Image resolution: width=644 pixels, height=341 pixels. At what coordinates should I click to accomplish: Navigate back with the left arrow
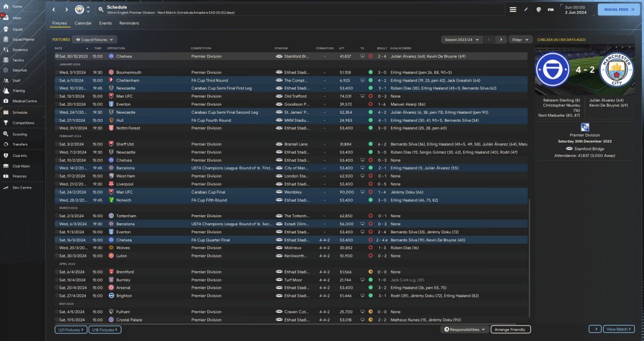tap(54, 10)
